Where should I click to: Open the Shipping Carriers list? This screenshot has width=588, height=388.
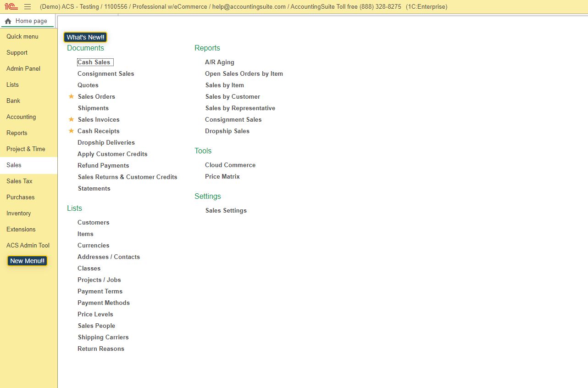(x=103, y=337)
